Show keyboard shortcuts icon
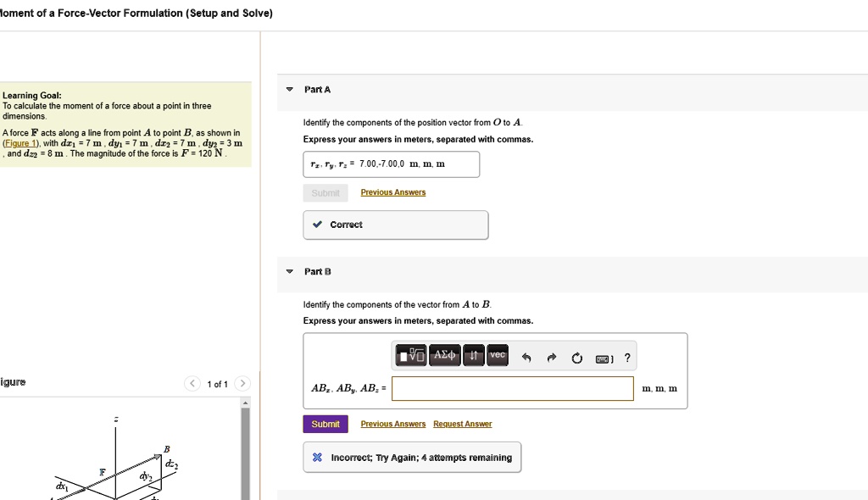Image resolution: width=868 pixels, height=500 pixels. tap(604, 358)
